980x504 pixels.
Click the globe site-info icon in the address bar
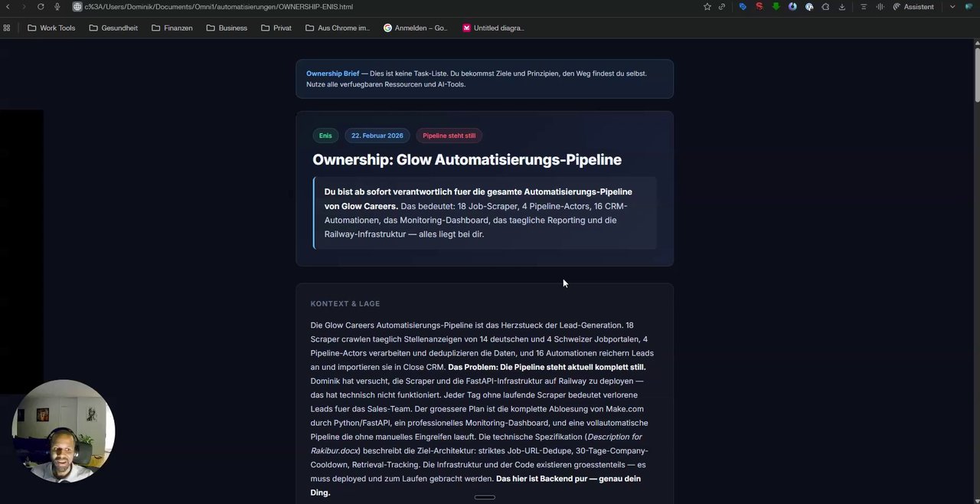(x=77, y=7)
